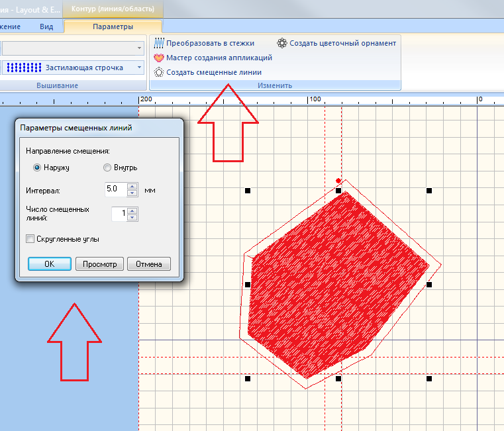Click the ruler mark 100
Image resolution: width=504 pixels, height=431 pixels.
[315, 99]
